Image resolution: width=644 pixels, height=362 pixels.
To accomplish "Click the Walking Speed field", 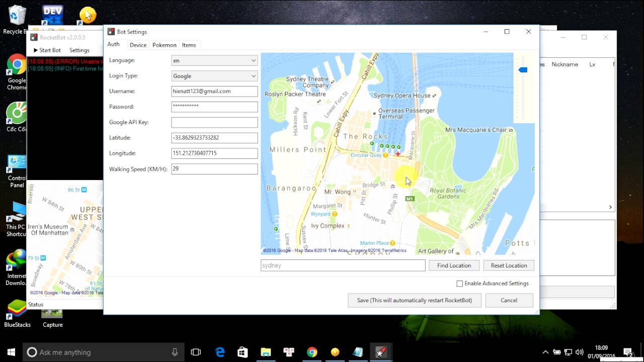I will pyautogui.click(x=214, y=169).
